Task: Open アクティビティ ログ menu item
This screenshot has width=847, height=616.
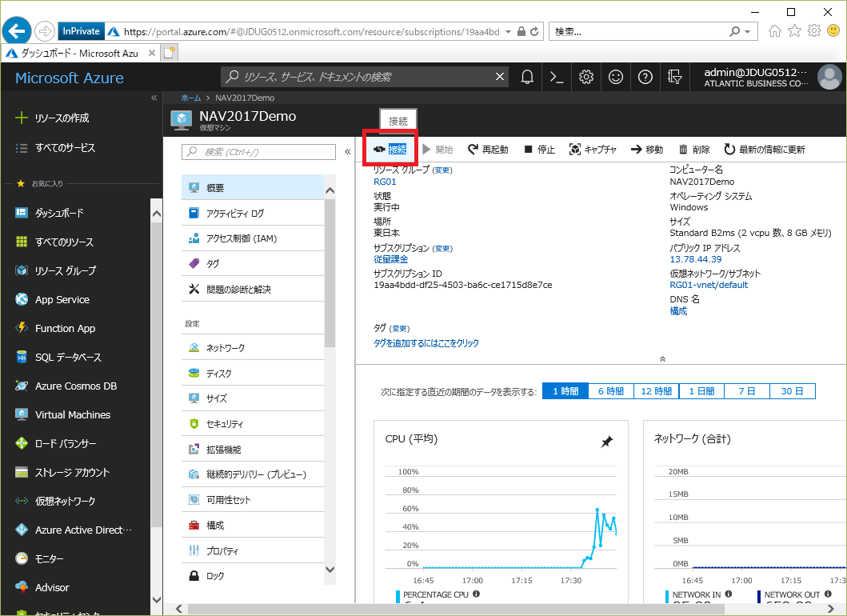Action: point(253,213)
